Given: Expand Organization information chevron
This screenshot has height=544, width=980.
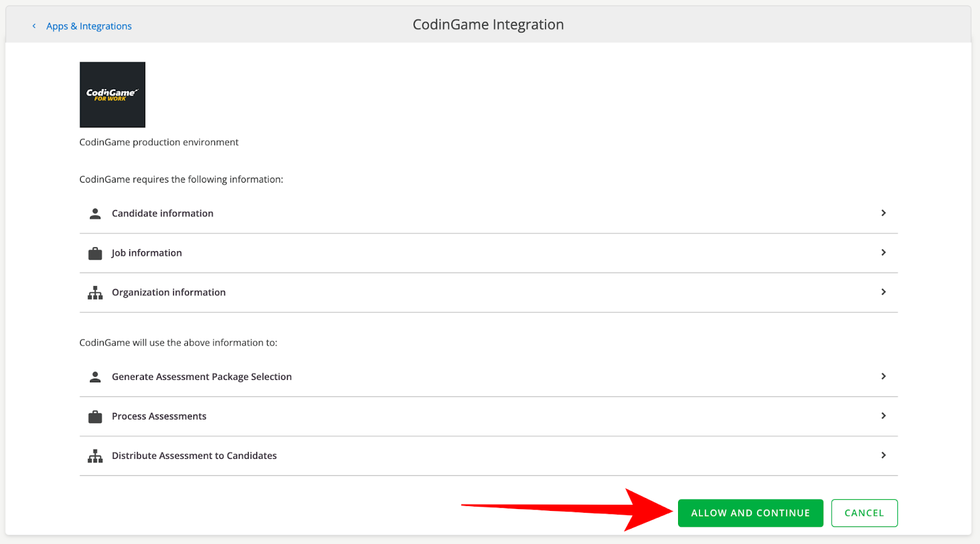Looking at the screenshot, I should pyautogui.click(x=883, y=292).
